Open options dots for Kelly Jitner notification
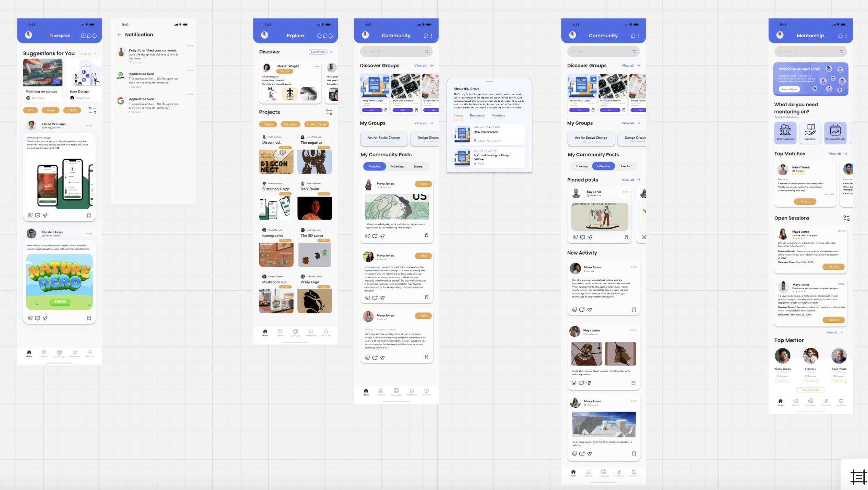The height and width of the screenshot is (490, 868). point(190,46)
